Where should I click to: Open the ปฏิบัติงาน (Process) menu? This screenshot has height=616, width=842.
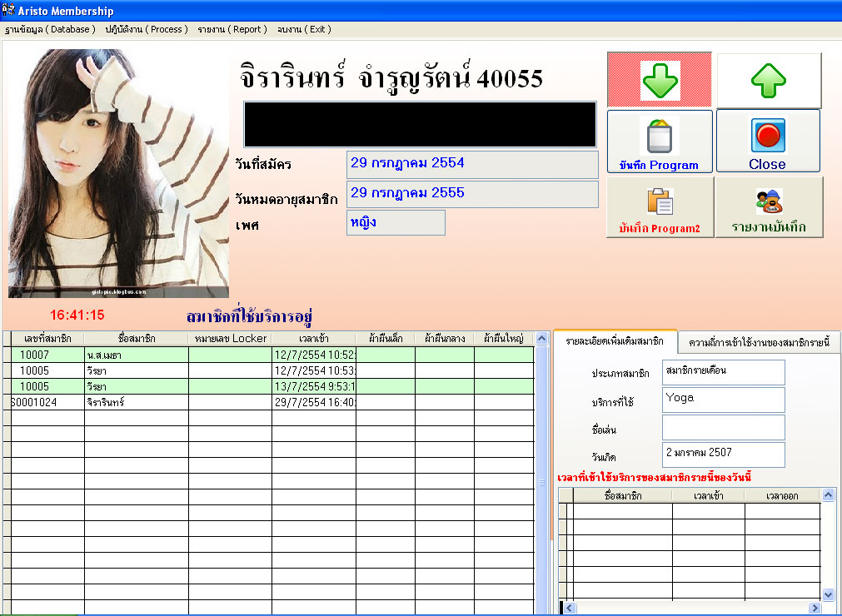point(146,29)
